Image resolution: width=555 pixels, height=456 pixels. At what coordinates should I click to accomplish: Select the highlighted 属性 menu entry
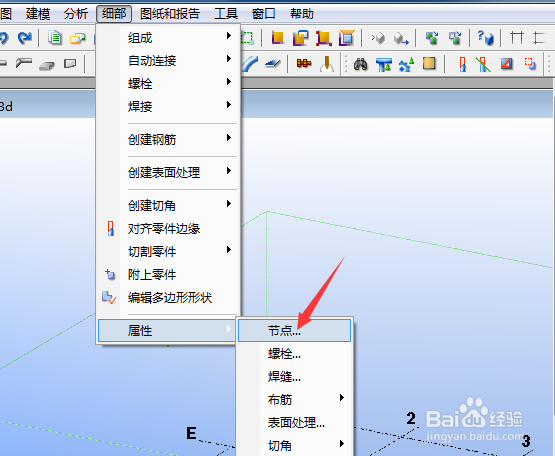point(167,331)
